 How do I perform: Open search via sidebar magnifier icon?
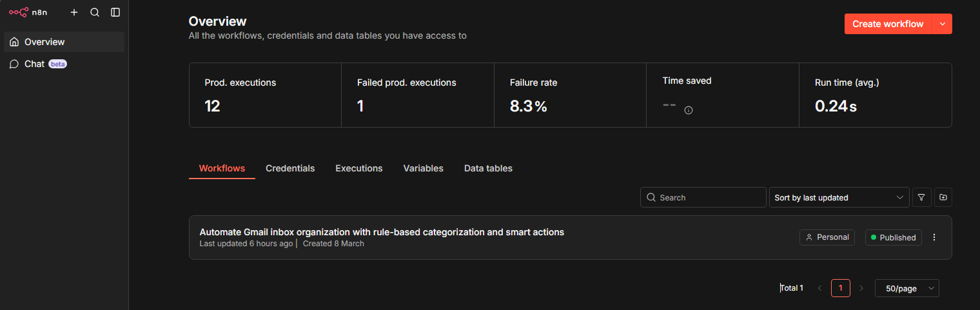[x=95, y=12]
